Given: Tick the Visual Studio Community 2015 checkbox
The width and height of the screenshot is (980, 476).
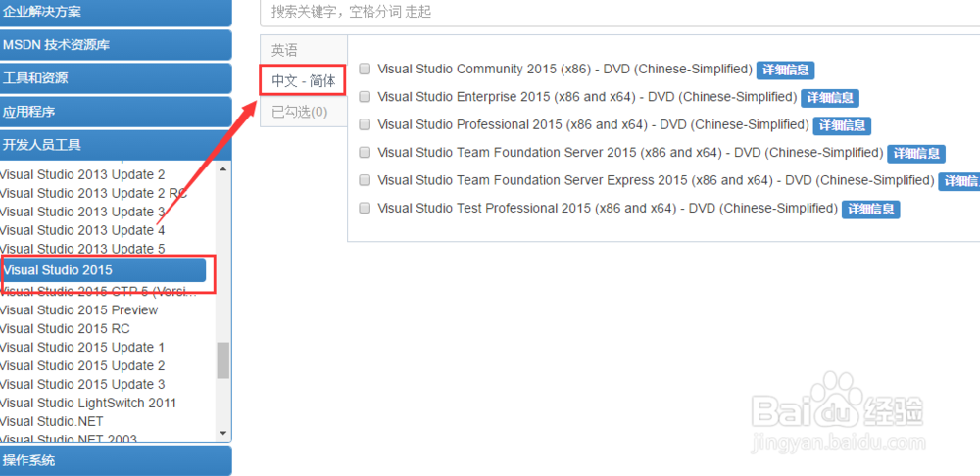Looking at the screenshot, I should click(x=365, y=69).
